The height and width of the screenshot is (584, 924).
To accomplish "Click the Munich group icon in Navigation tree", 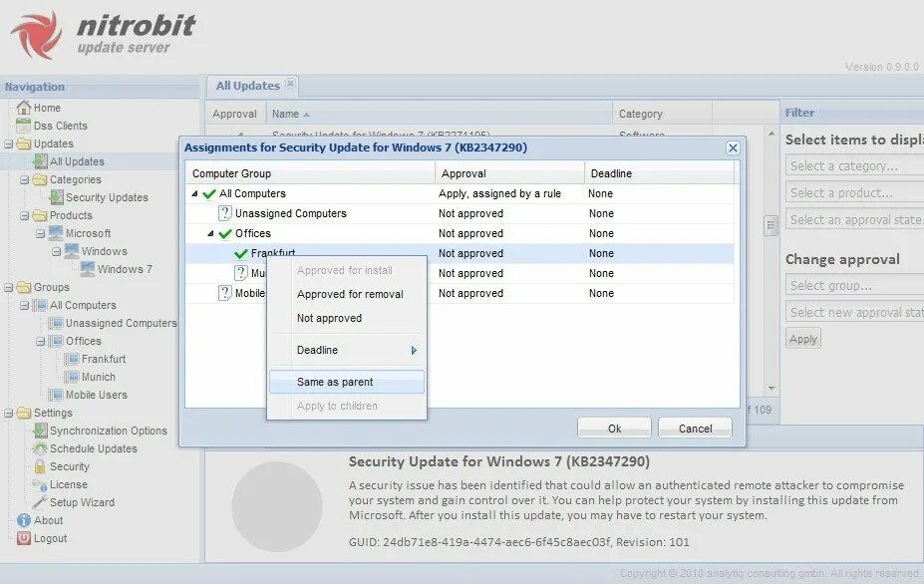I will [72, 377].
